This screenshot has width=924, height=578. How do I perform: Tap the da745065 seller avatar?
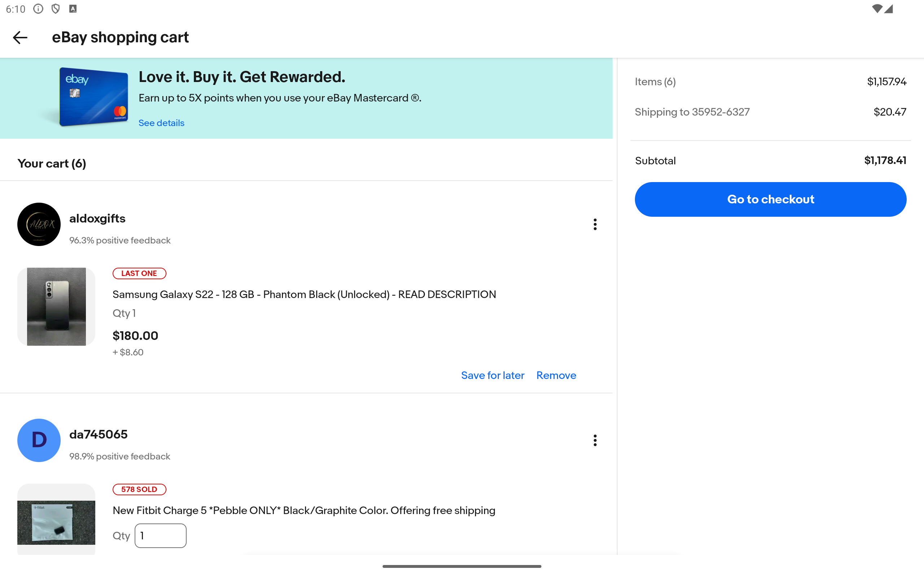(x=39, y=440)
